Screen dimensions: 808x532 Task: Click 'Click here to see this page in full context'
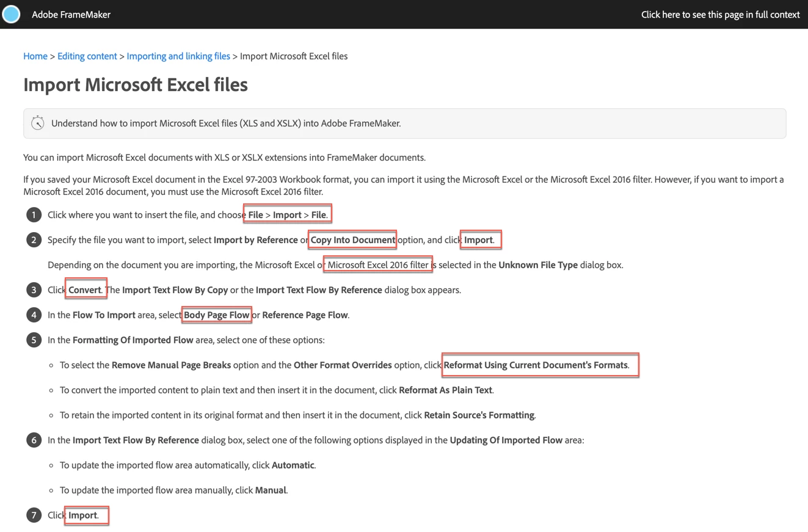click(721, 15)
